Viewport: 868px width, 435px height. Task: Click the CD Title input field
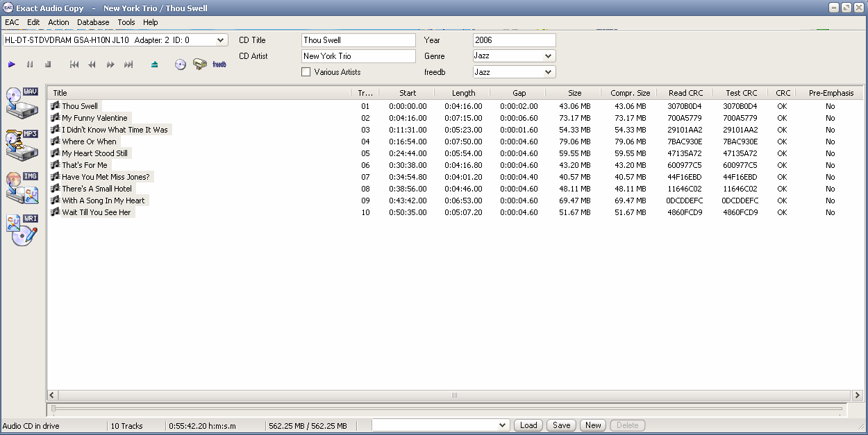(358, 40)
